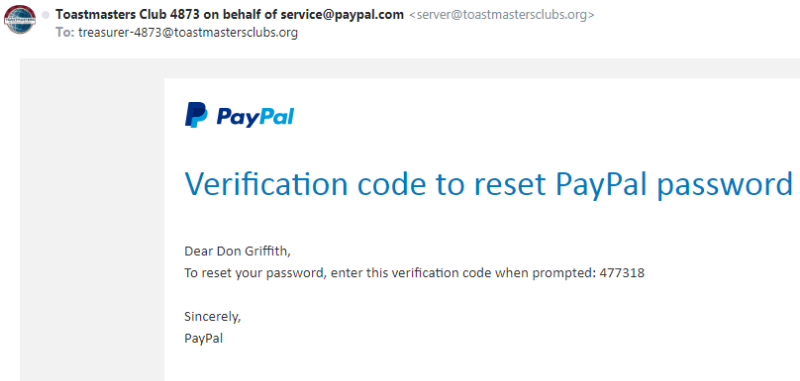Click the Toastmasters sender avatar

(x=20, y=19)
